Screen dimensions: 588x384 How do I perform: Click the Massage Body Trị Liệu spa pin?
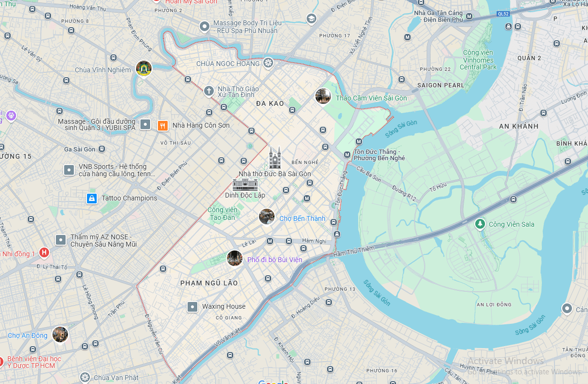pos(205,26)
